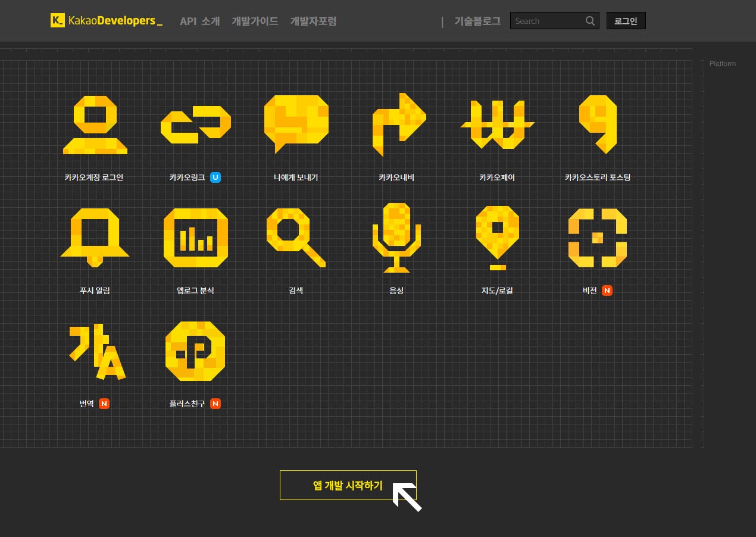This screenshot has height=537, width=756.
Task: Click the 푸시 알림 label
Action: (x=95, y=291)
